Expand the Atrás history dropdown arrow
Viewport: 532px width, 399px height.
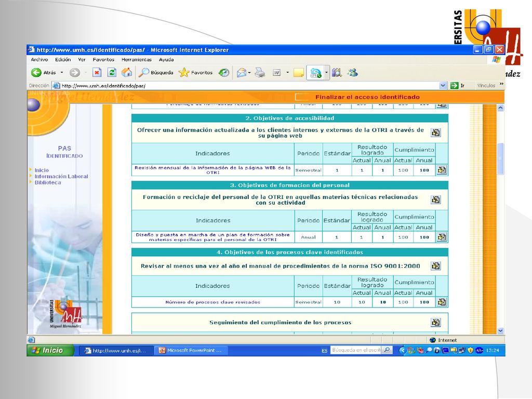62,72
